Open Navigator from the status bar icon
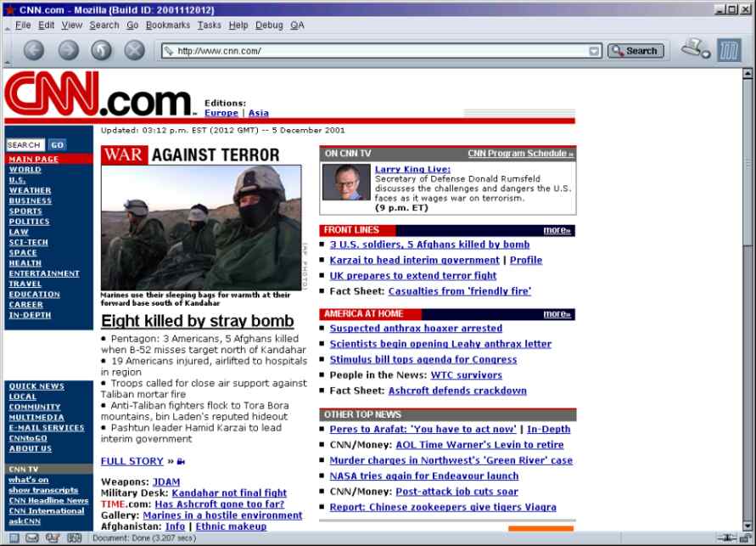The height and width of the screenshot is (546, 756). [x=14, y=538]
